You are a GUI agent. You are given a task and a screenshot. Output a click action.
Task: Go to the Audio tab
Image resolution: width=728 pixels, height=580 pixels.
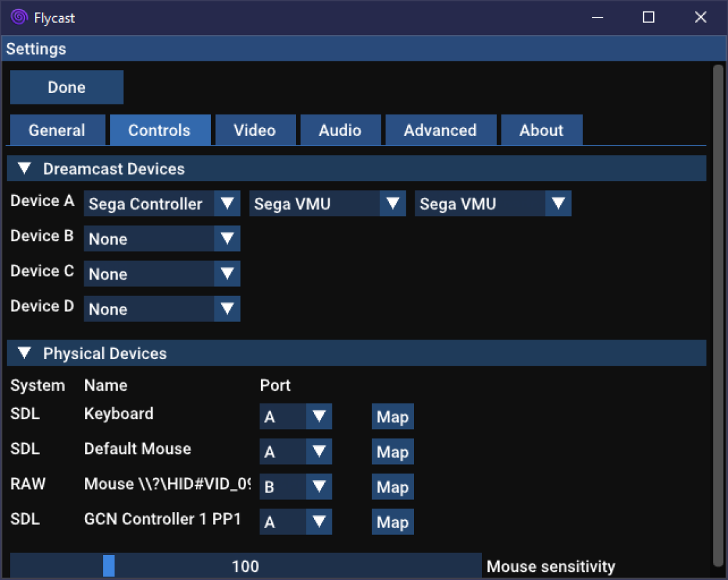(340, 131)
